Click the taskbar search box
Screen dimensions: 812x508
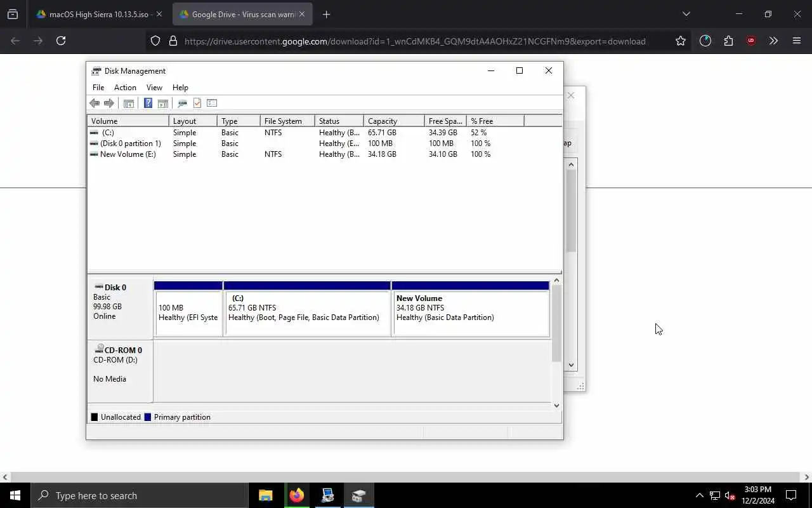click(140, 495)
